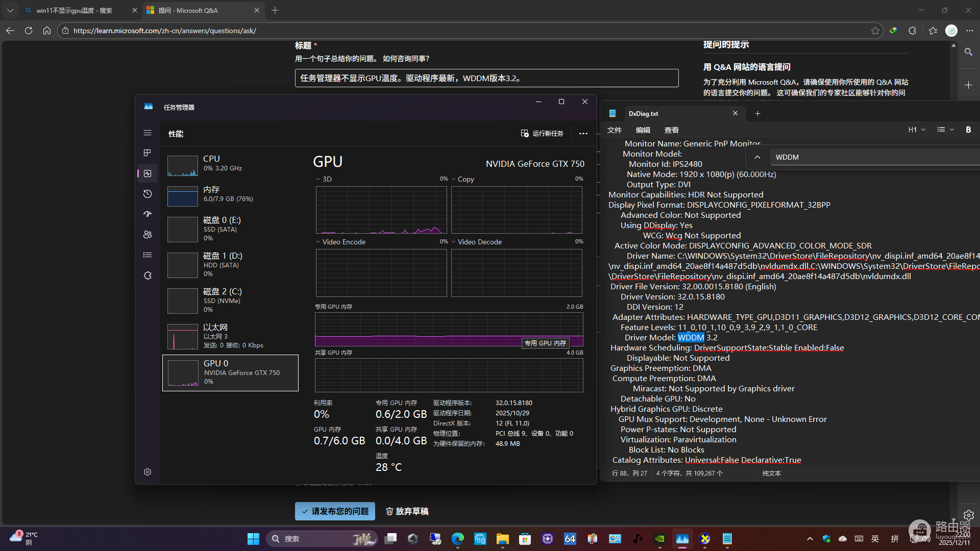Switch to the 提问 - Microsoft Q&A tab
Image resolution: width=980 pixels, height=551 pixels.
pos(203,10)
